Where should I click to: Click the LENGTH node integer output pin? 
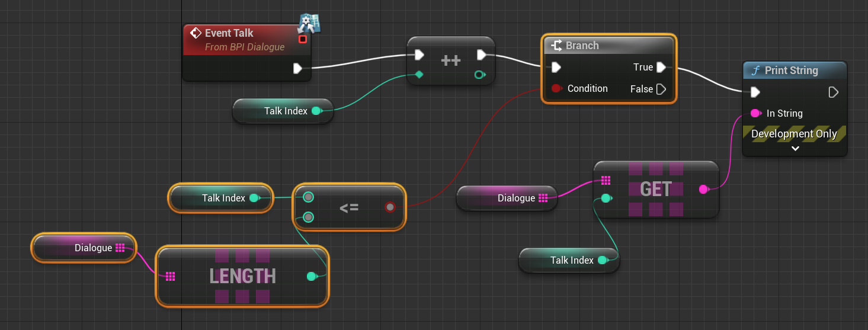[x=312, y=276]
